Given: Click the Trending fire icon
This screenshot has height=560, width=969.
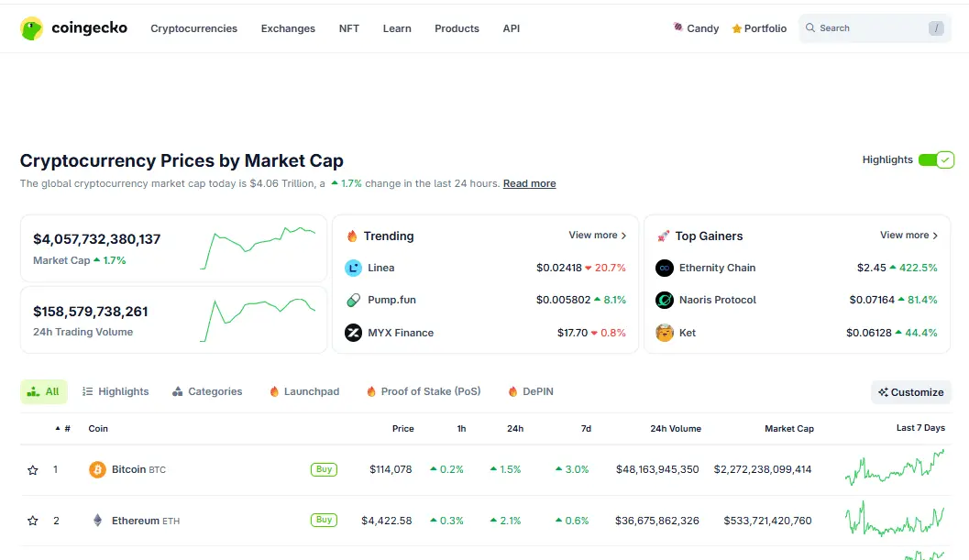Looking at the screenshot, I should pos(352,236).
